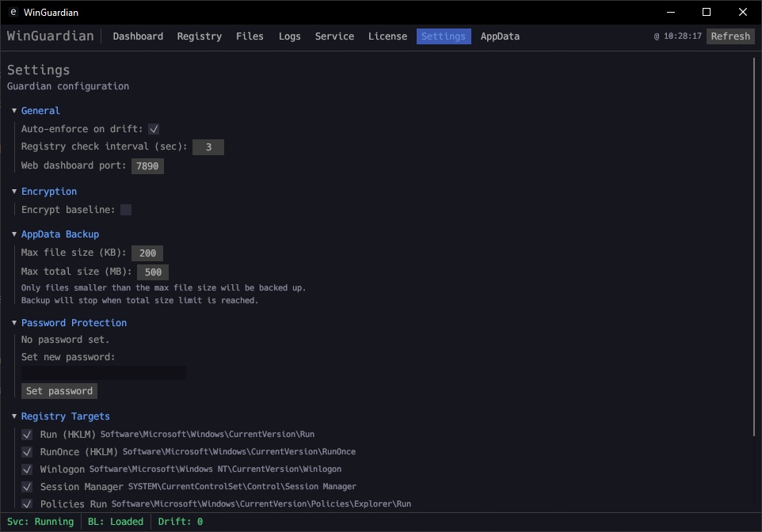Uncheck the Run (HKLM) registry target

click(x=27, y=435)
